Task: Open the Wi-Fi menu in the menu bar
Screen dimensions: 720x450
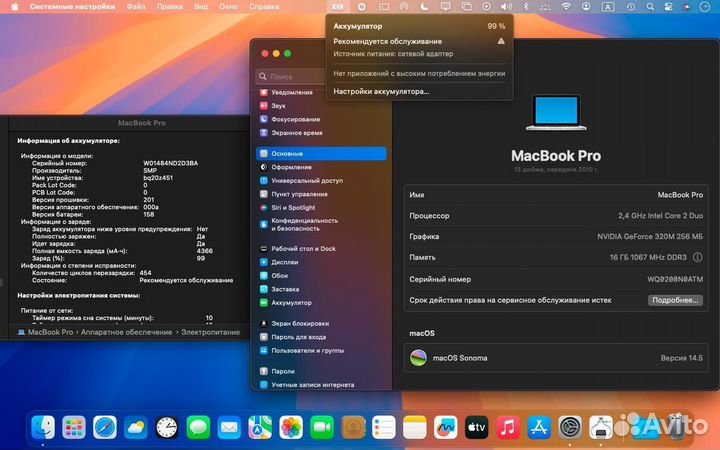Action: point(567,6)
